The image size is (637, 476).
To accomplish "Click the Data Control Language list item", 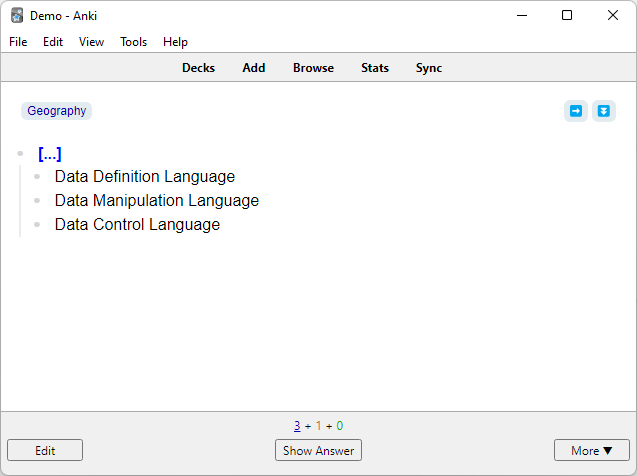I will pos(137,225).
